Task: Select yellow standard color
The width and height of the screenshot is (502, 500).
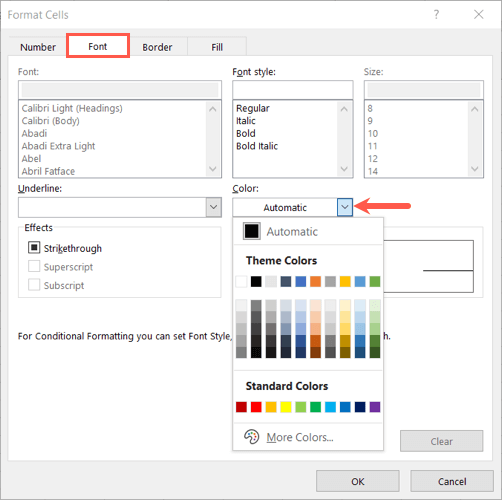Action: (x=286, y=407)
